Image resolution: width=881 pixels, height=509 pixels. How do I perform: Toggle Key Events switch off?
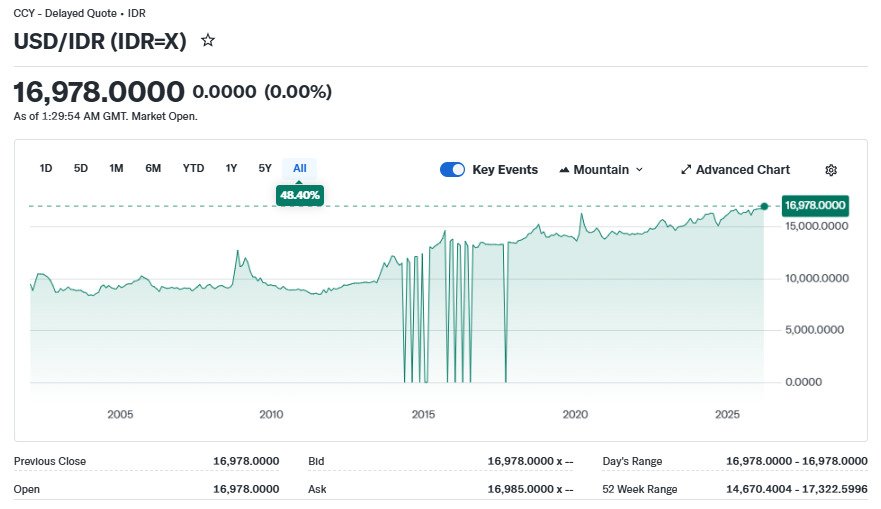452,170
